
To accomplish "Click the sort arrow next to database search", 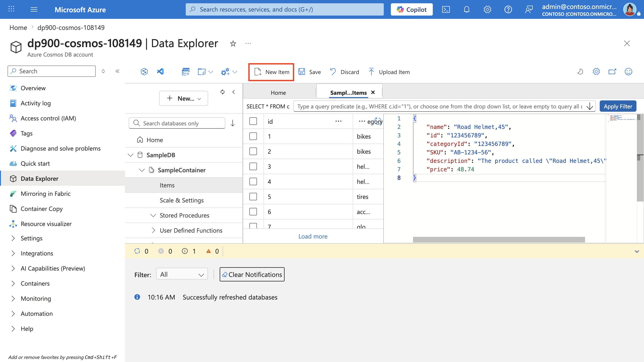I will click(232, 123).
